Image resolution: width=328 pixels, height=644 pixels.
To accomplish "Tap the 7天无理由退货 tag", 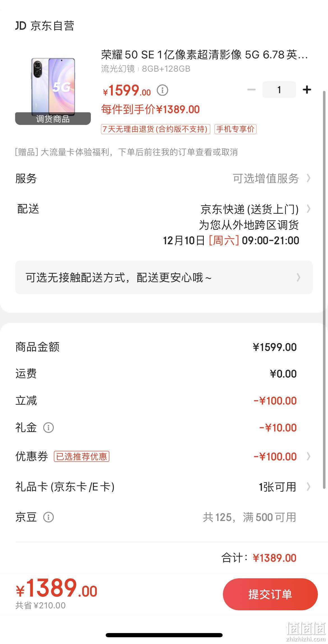I will (156, 129).
